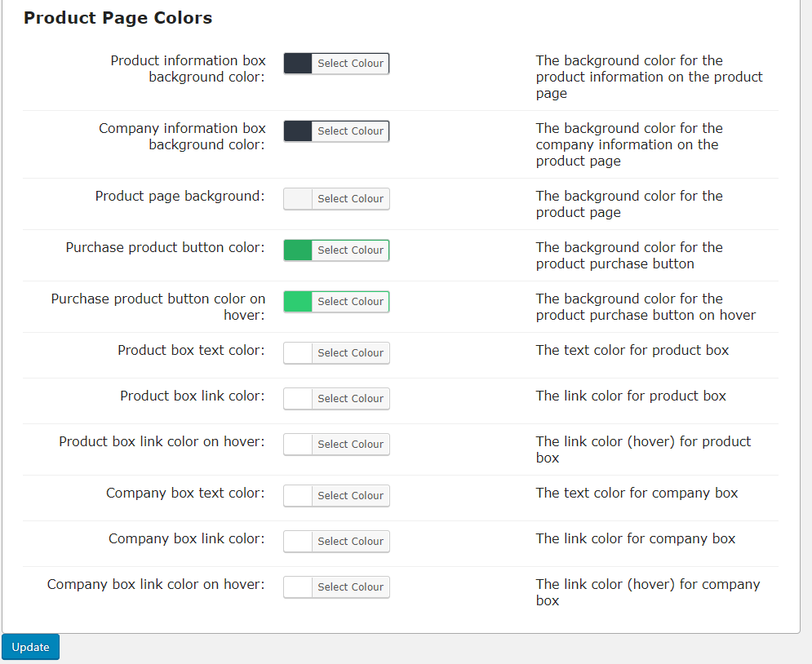Choose Company box link hover color

(x=350, y=587)
